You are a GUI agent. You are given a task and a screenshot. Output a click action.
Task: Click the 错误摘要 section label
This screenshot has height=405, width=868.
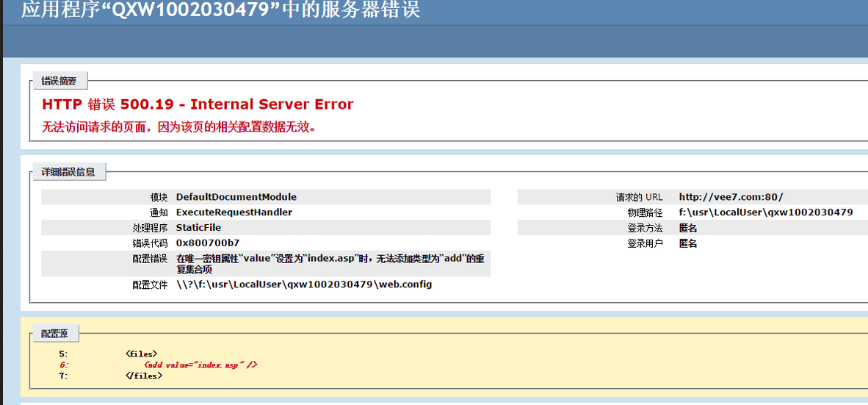point(59,81)
